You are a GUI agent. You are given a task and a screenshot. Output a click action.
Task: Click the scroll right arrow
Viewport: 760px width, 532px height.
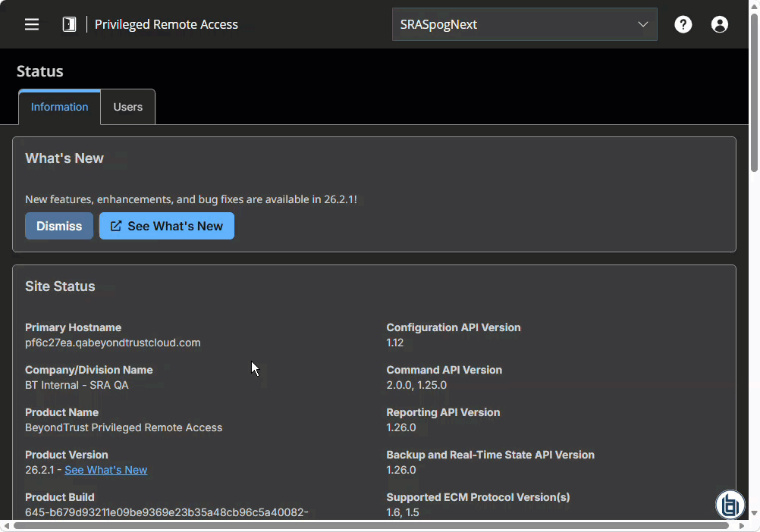coord(741,526)
